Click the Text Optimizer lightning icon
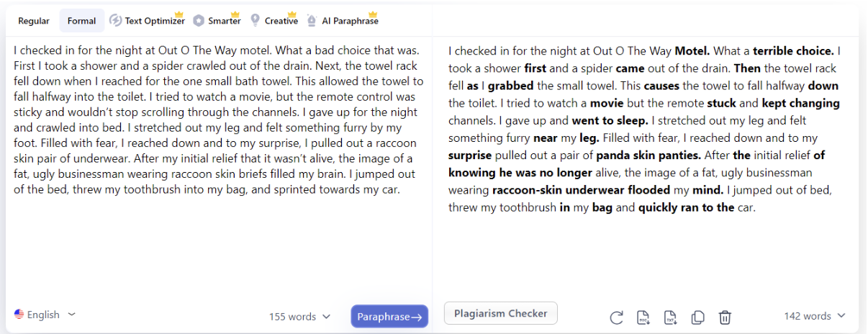 [x=115, y=21]
